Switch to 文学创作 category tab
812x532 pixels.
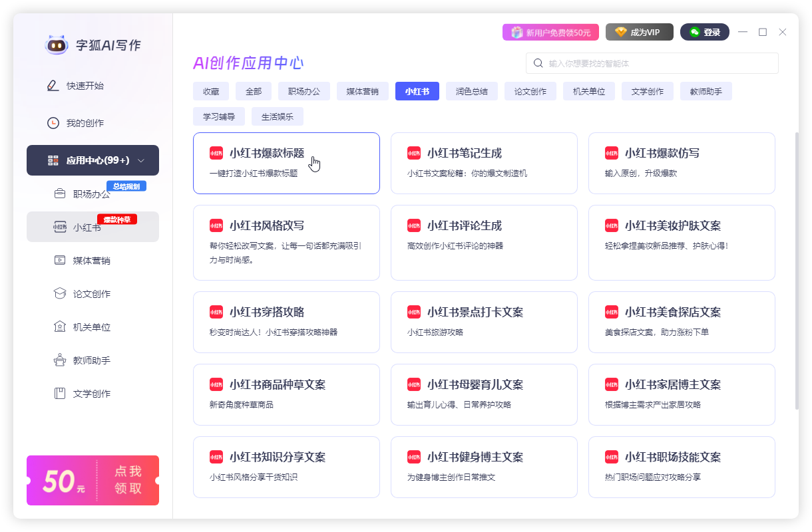[x=648, y=91]
